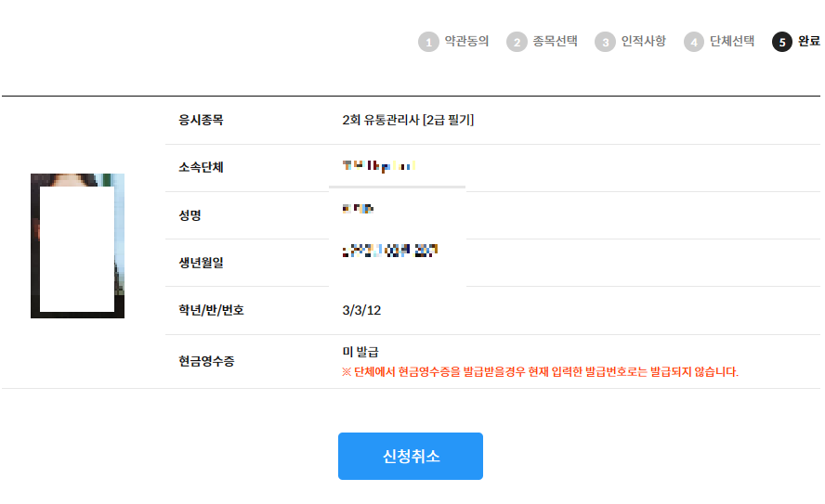Click the step 1 number circle
The height and width of the screenshot is (504, 825).
point(428,43)
